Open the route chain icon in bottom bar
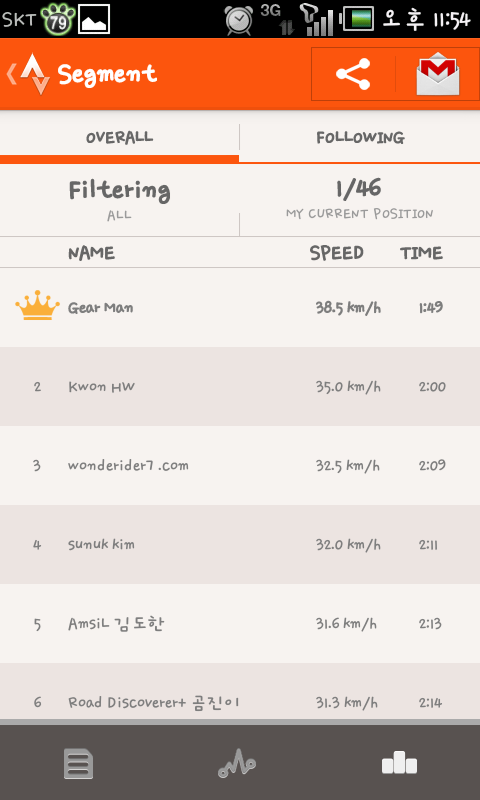The image size is (480, 800). point(237,765)
